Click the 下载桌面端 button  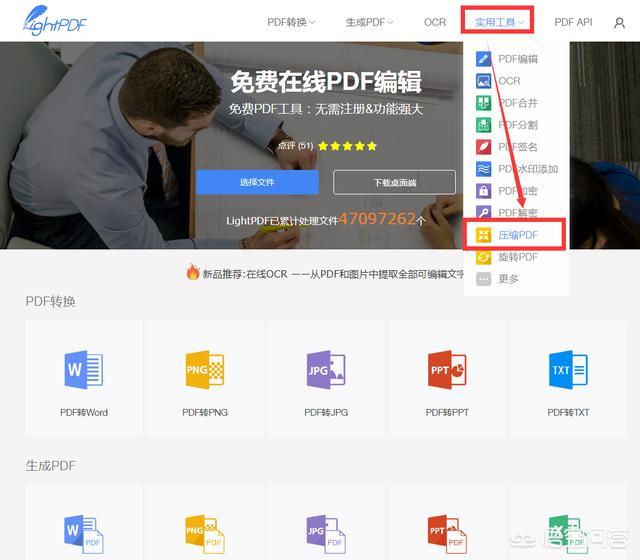tap(394, 182)
